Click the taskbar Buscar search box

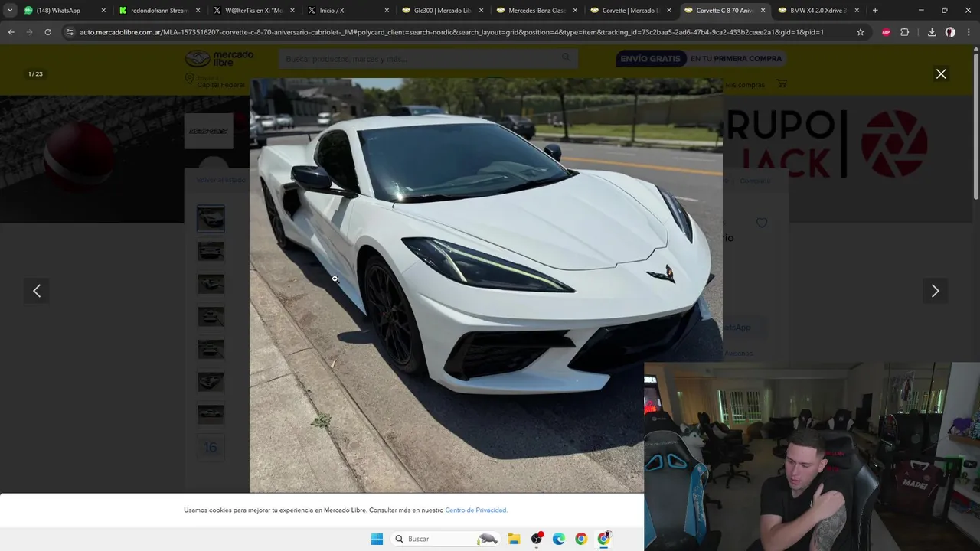point(445,539)
